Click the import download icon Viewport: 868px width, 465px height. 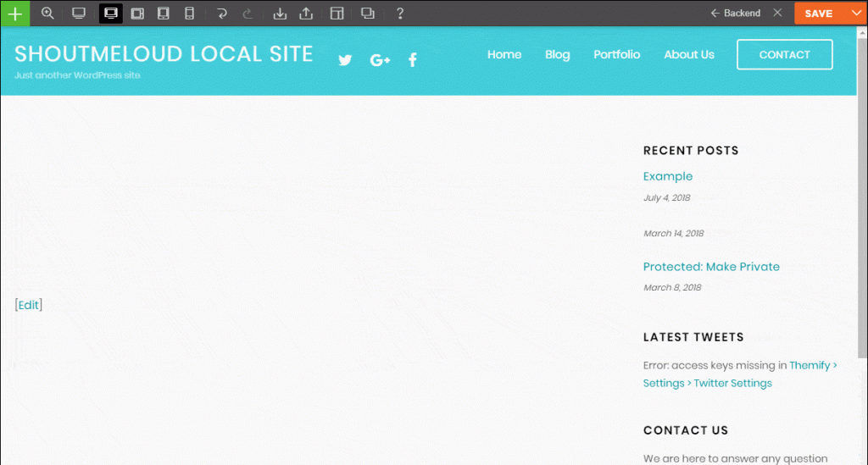point(280,14)
